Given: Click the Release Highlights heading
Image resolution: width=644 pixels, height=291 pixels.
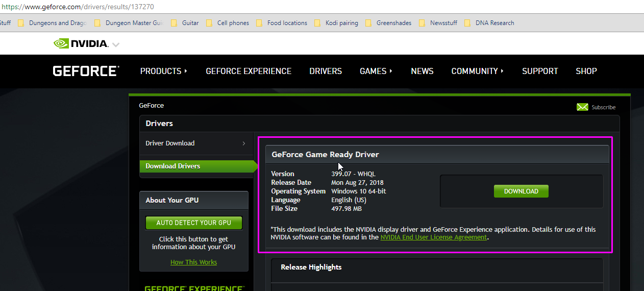Looking at the screenshot, I should tap(311, 267).
